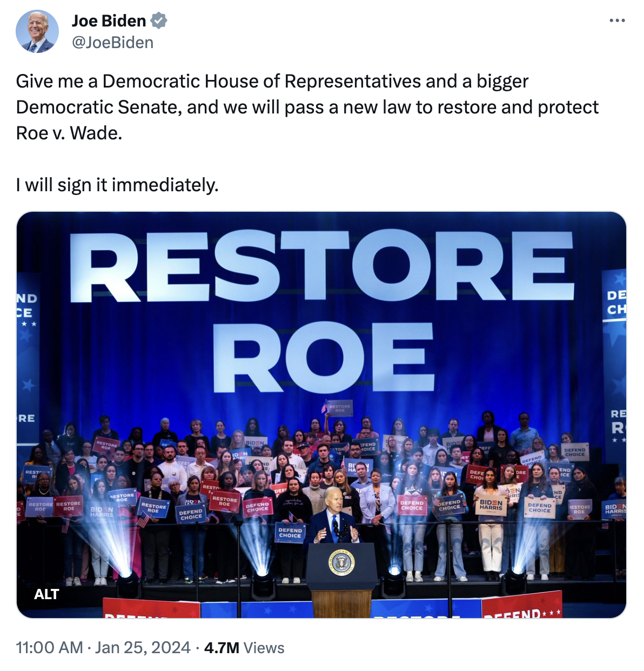Click Joe Biden's profile avatar
The height and width of the screenshot is (671, 644).
coord(37,31)
